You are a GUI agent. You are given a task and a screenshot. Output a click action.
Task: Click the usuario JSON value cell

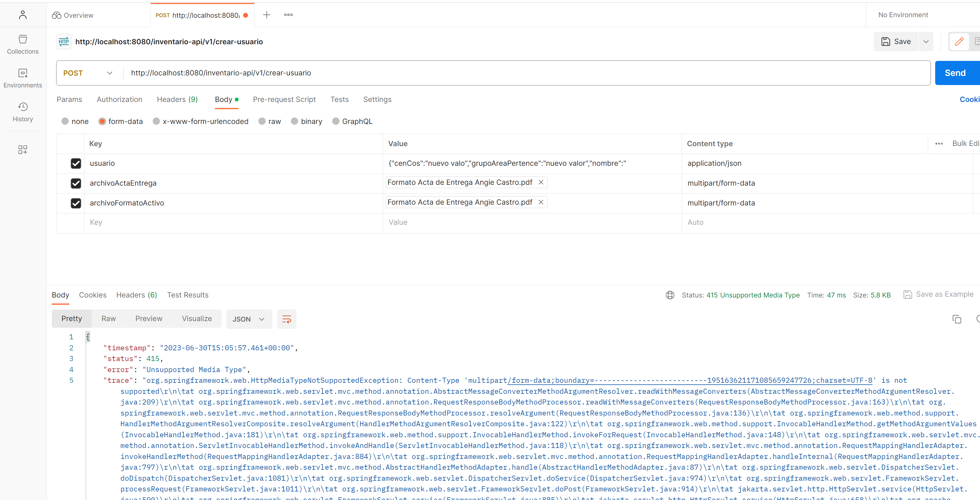click(x=532, y=164)
